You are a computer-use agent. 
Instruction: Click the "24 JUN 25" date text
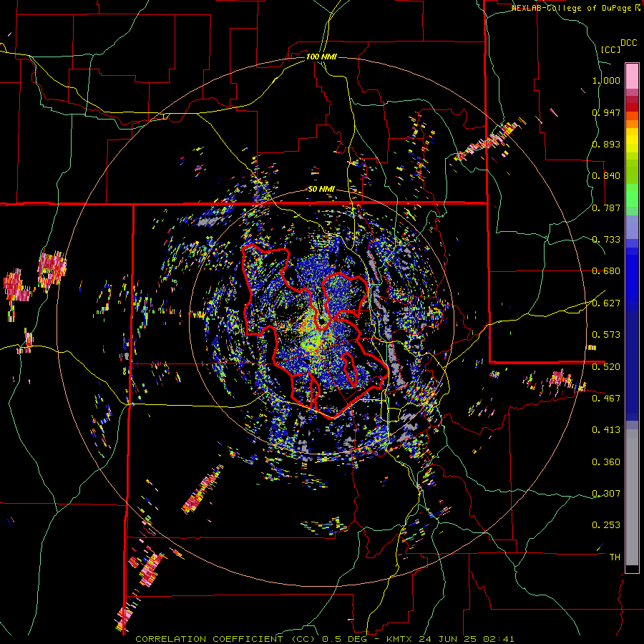[449, 639]
